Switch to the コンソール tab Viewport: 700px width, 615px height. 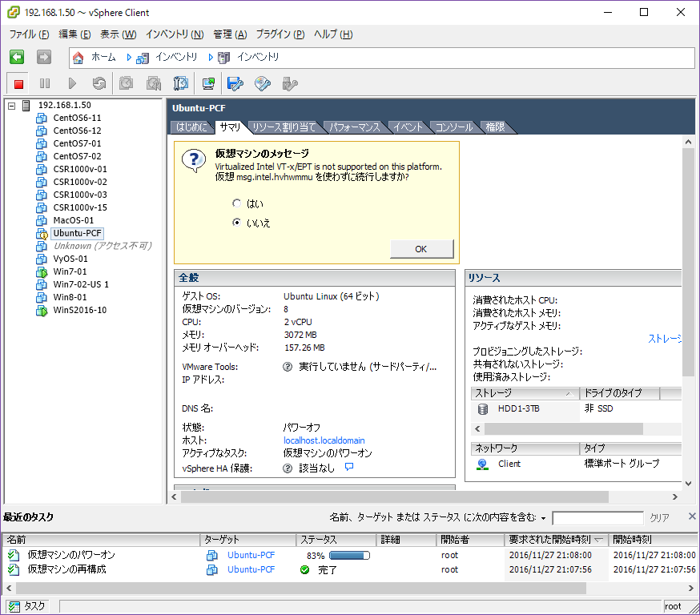pyautogui.click(x=453, y=127)
